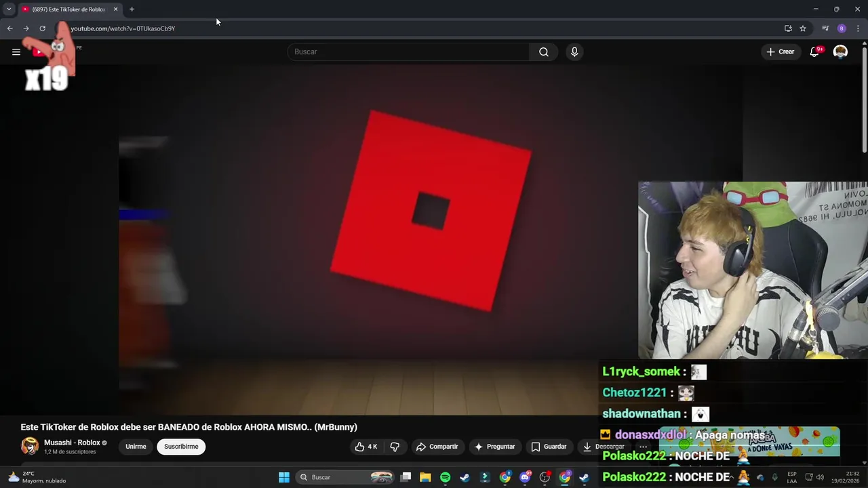This screenshot has height=488, width=868.
Task: Click the Unirme membership button
Action: (x=136, y=447)
